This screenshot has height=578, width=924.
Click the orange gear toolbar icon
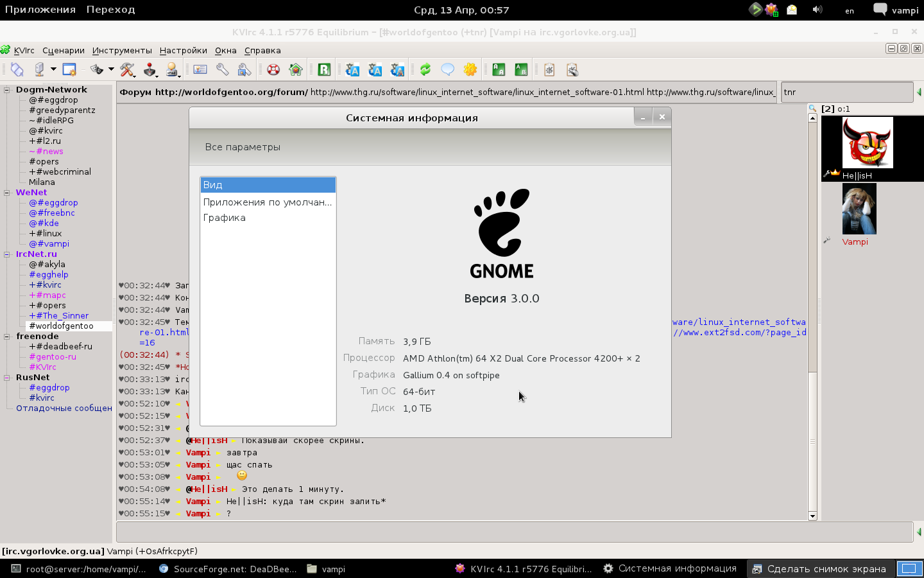470,69
